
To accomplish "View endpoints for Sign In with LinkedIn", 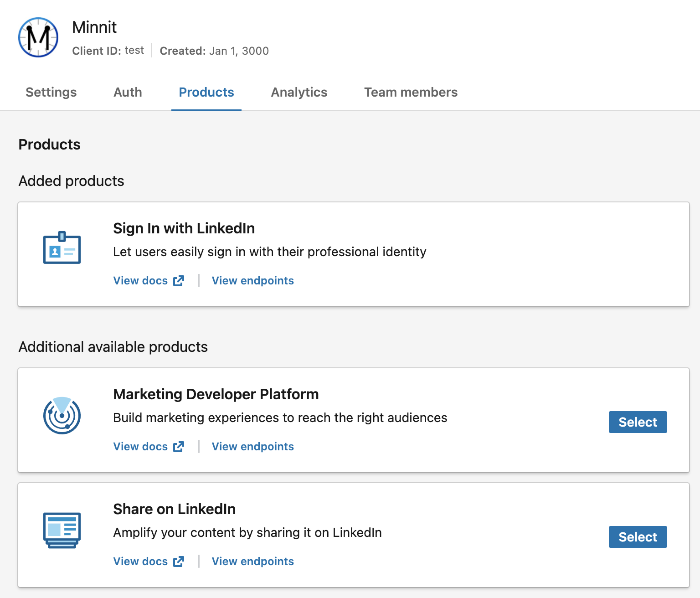I will tap(252, 280).
